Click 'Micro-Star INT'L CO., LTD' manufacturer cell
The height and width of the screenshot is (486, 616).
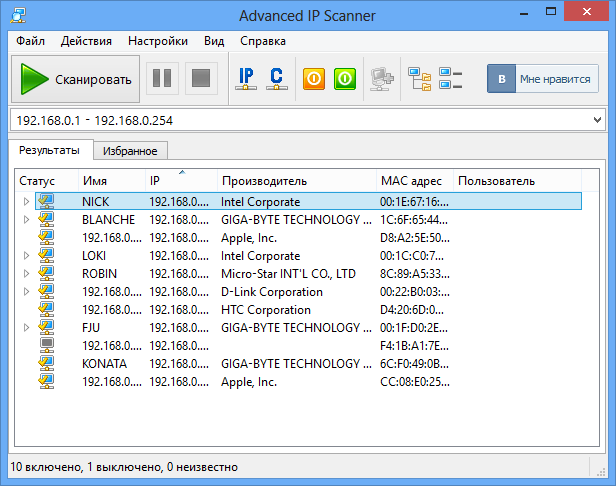click(x=288, y=273)
